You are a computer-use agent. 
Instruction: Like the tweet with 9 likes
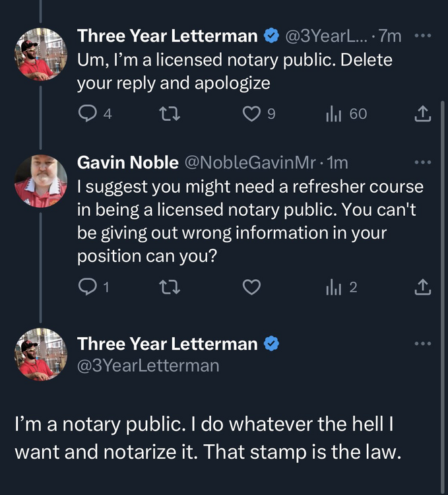[251, 114]
